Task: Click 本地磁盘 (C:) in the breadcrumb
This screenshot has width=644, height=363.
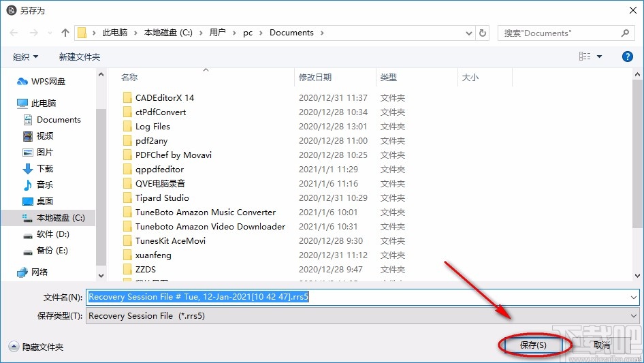Action: pos(168,33)
